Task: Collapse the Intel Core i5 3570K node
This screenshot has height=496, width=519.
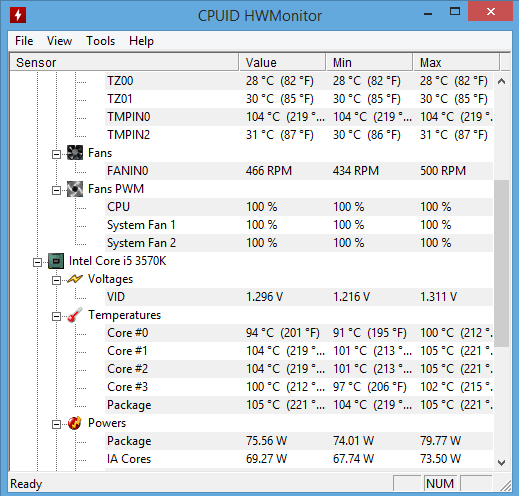Action: [x=37, y=262]
